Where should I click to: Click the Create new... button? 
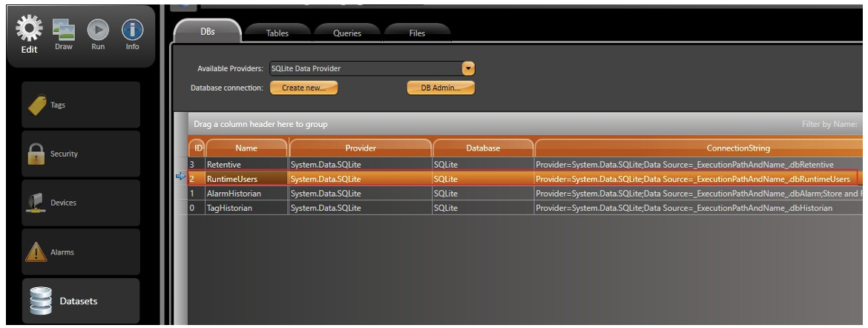(303, 88)
